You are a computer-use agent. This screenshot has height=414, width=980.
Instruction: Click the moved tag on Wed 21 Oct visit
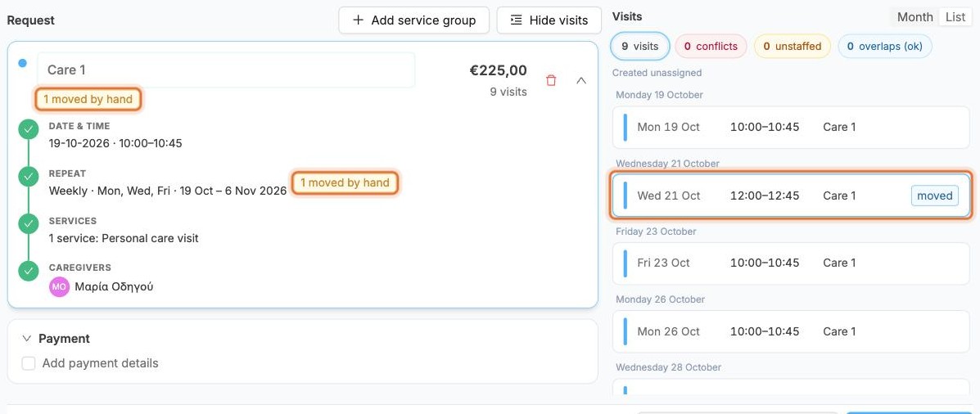(934, 196)
